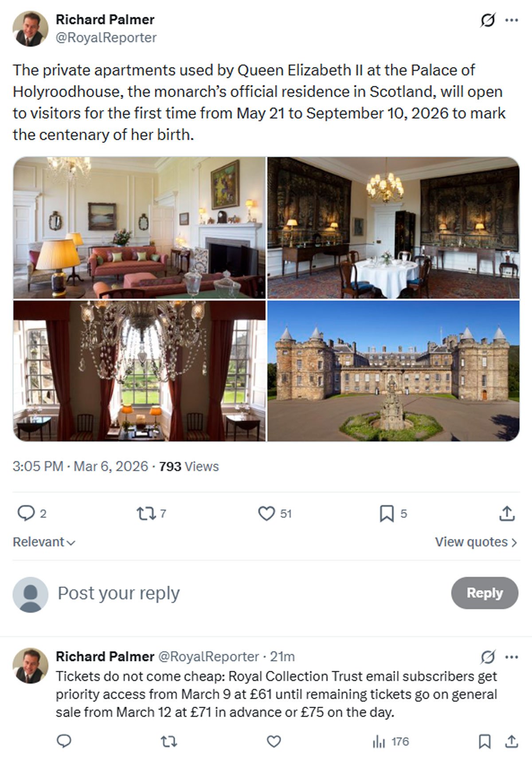Expand View quotes with the chevron
The width and height of the screenshot is (532, 759).
pos(514,542)
